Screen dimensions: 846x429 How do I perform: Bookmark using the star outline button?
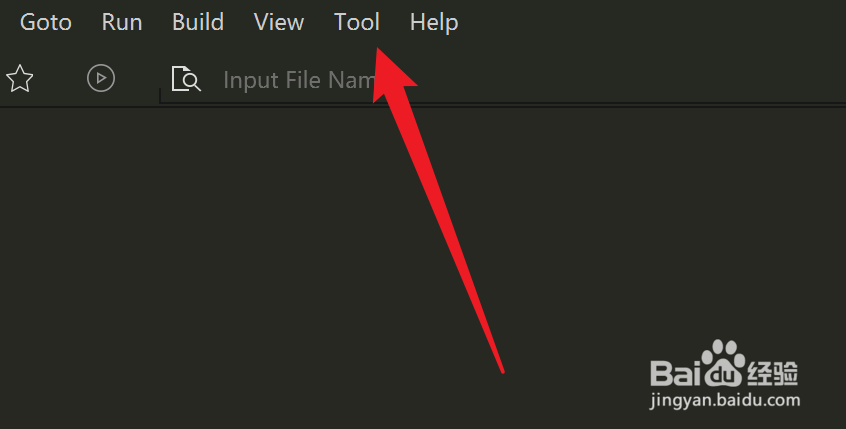(x=20, y=79)
